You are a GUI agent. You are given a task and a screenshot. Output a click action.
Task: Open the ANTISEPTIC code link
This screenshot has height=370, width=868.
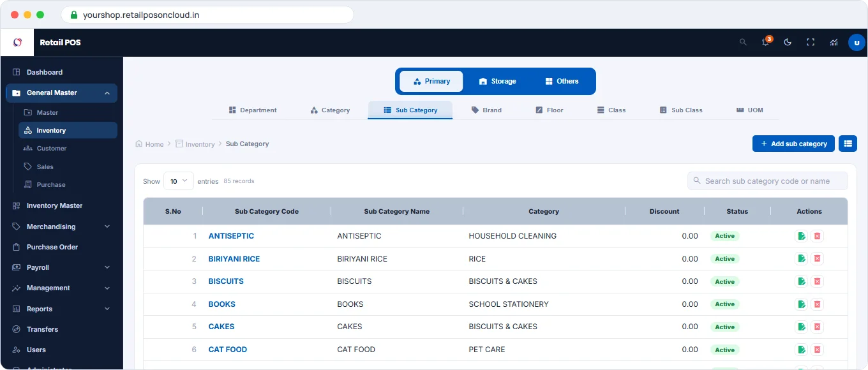point(231,236)
